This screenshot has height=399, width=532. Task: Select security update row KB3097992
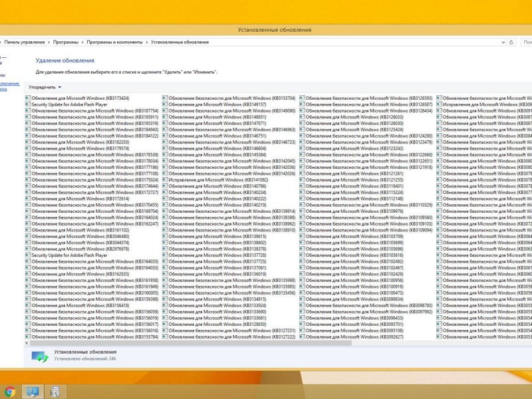pos(366,311)
